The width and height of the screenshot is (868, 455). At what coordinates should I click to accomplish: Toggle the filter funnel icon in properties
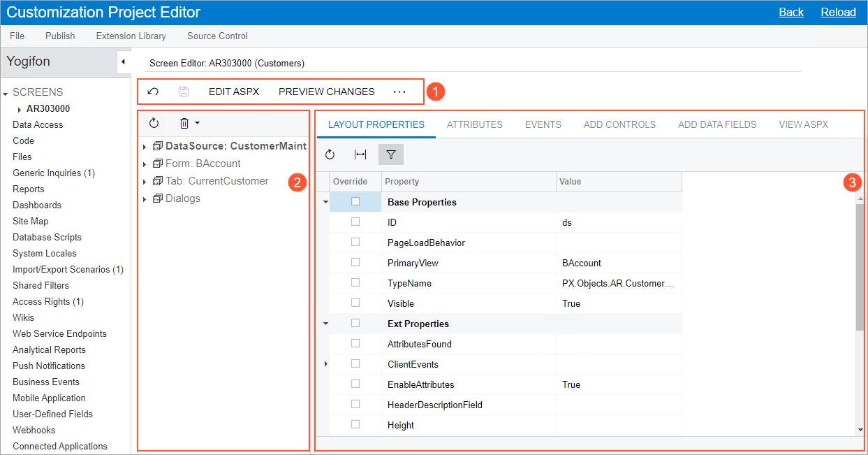click(x=391, y=154)
